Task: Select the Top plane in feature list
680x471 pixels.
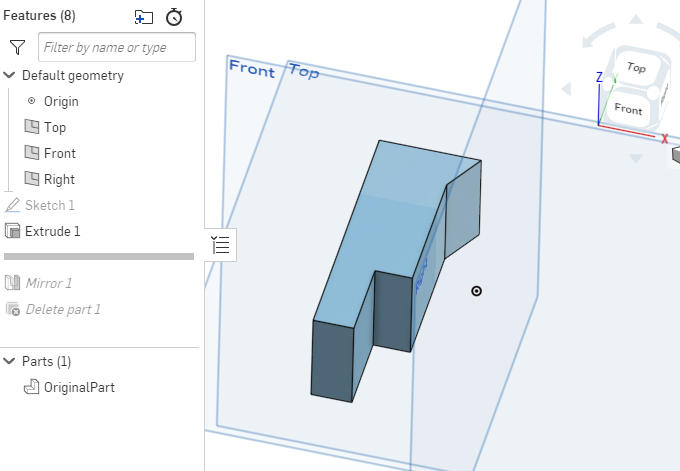Action: point(55,128)
